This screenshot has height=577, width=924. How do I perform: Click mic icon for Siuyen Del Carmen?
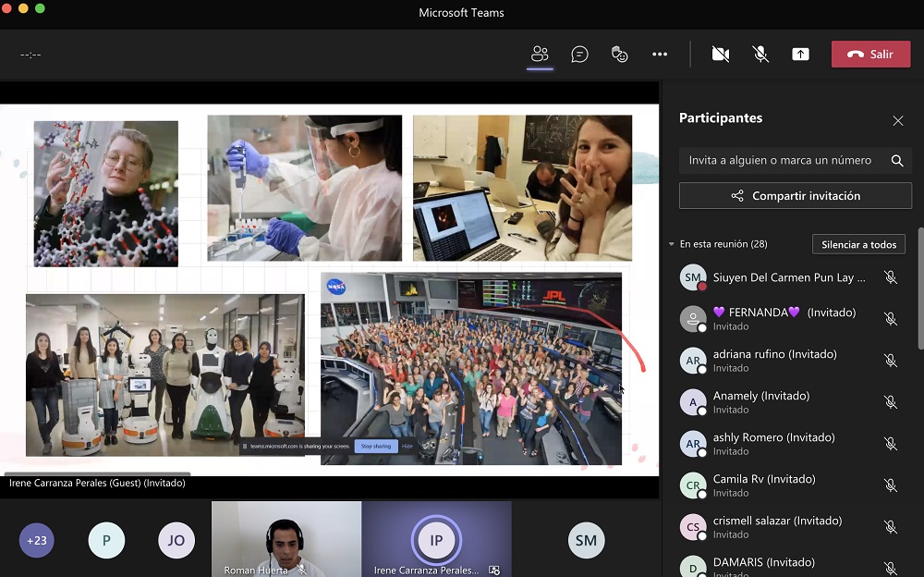[x=891, y=277]
